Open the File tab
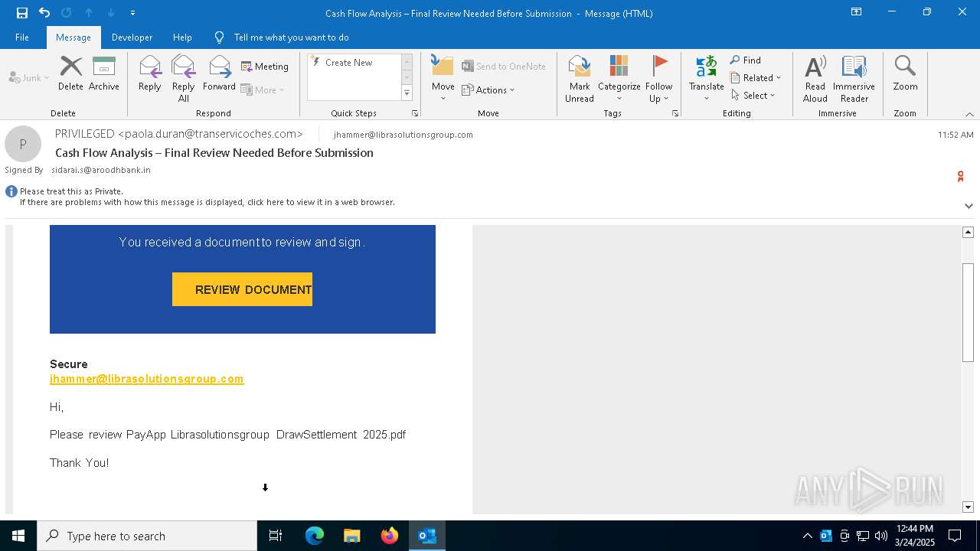 22,37
